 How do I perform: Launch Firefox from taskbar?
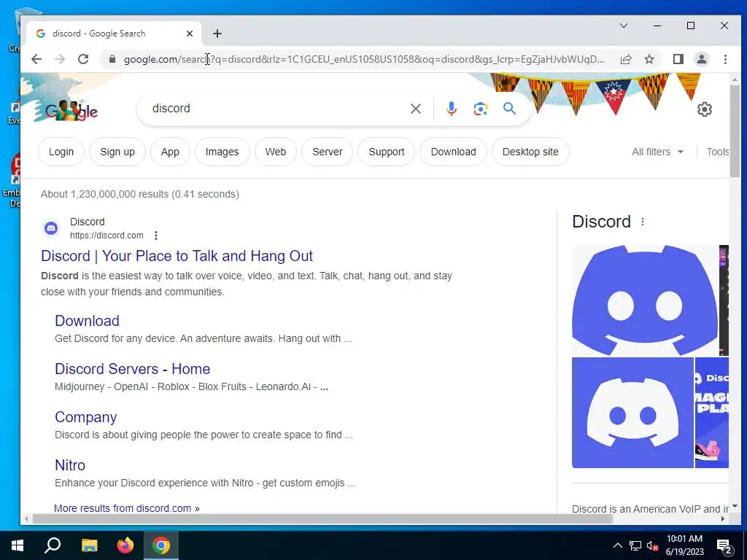125,545
